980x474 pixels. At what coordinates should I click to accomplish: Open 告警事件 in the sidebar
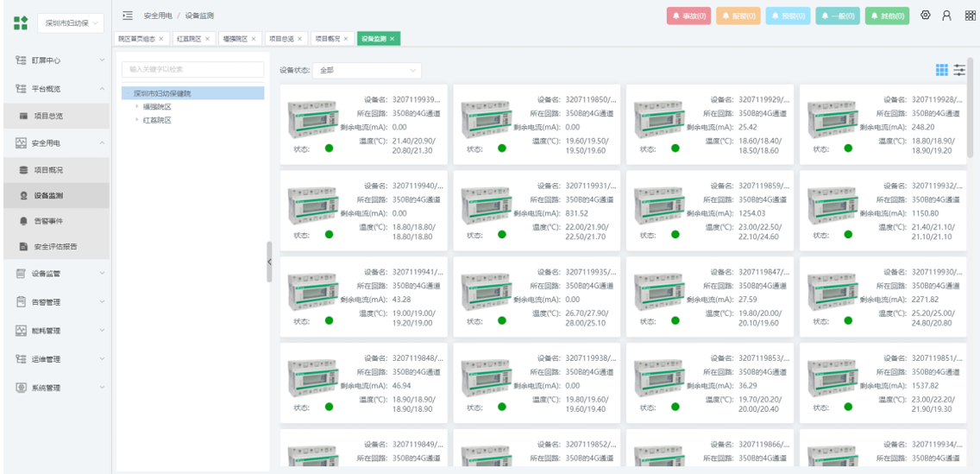click(56, 221)
